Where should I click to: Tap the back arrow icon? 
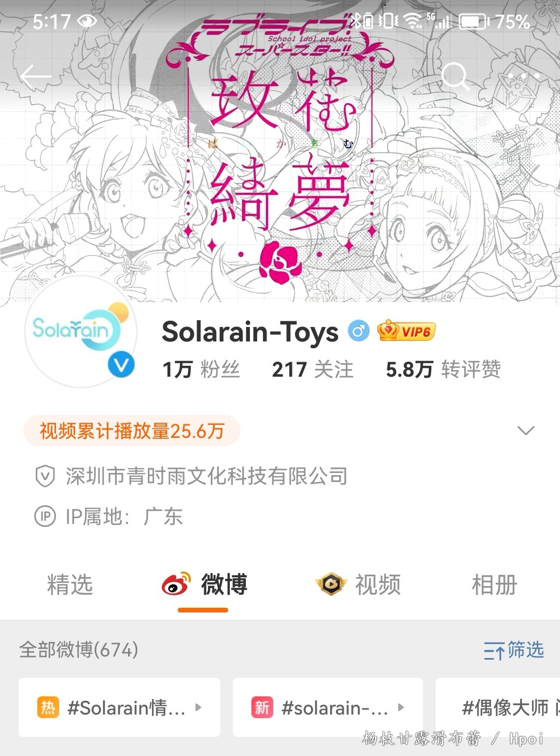tap(36, 77)
